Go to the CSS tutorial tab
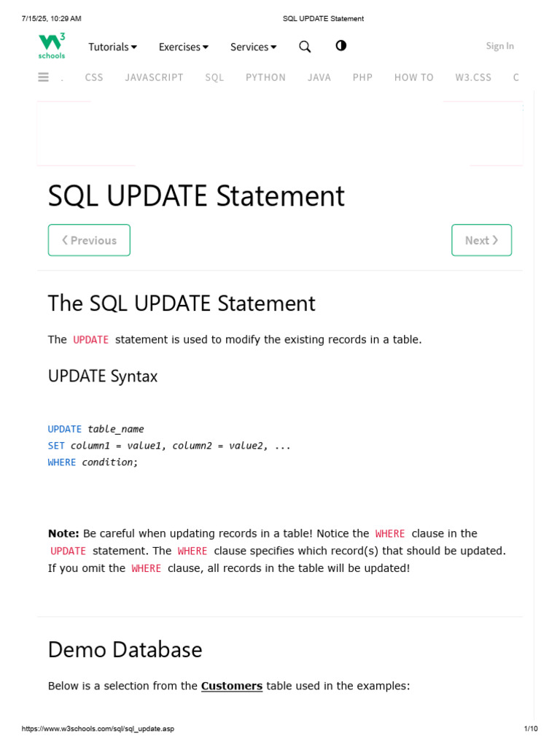This screenshot has height=747, width=560. [x=94, y=77]
